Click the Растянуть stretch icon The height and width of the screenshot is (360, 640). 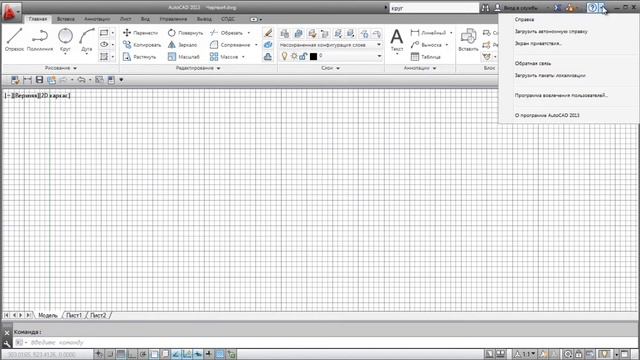(127, 57)
